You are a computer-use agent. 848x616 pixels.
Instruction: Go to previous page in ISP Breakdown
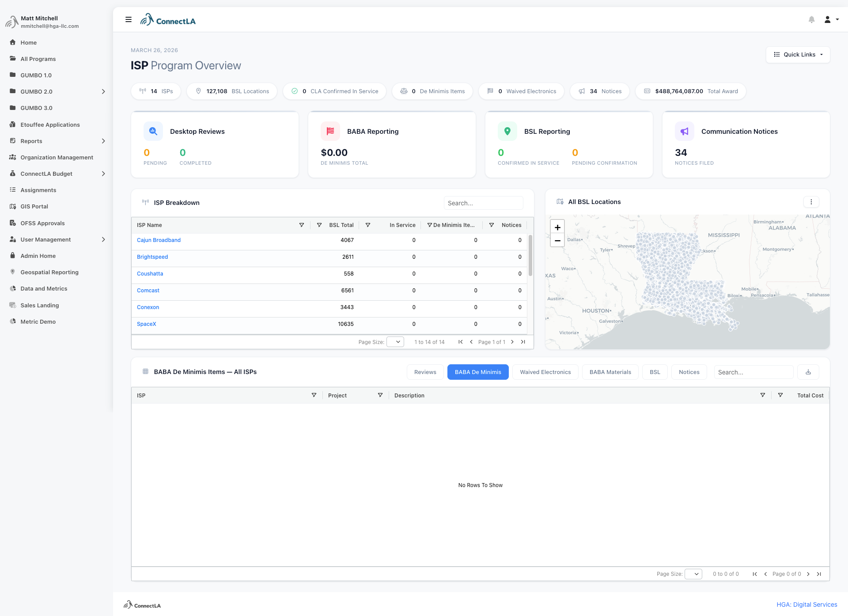(471, 342)
